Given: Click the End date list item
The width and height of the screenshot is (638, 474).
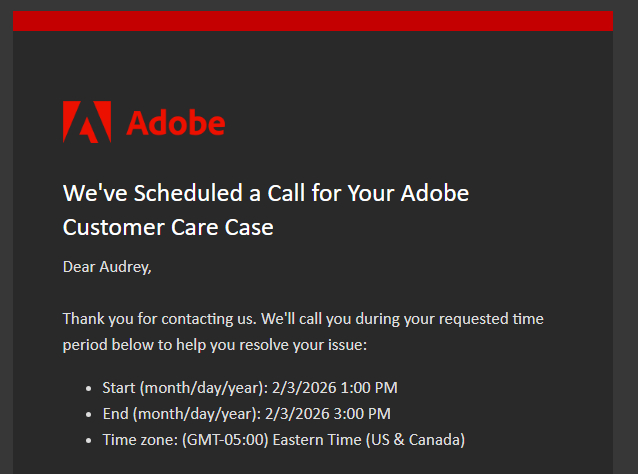Looking at the screenshot, I should pyautogui.click(x=246, y=413).
